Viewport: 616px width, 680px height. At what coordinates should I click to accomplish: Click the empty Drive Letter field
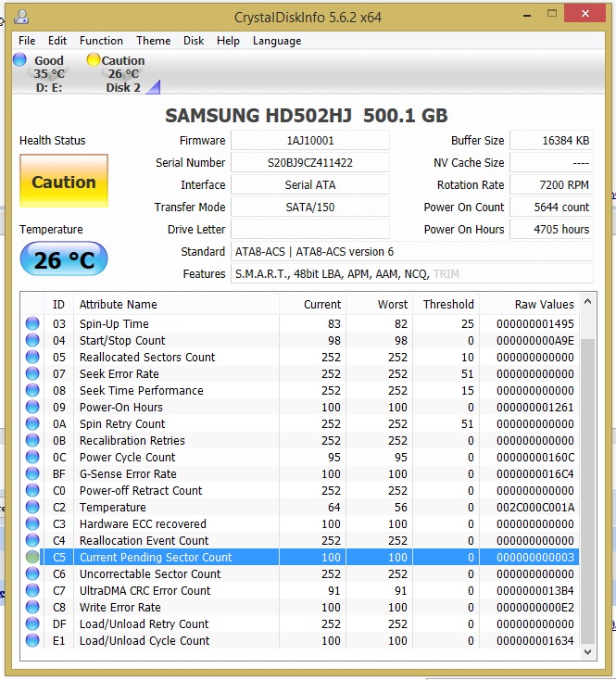310,229
